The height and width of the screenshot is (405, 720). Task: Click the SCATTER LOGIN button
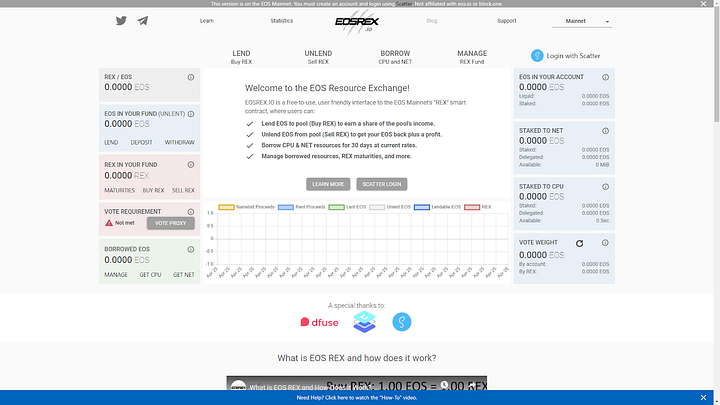coord(382,184)
